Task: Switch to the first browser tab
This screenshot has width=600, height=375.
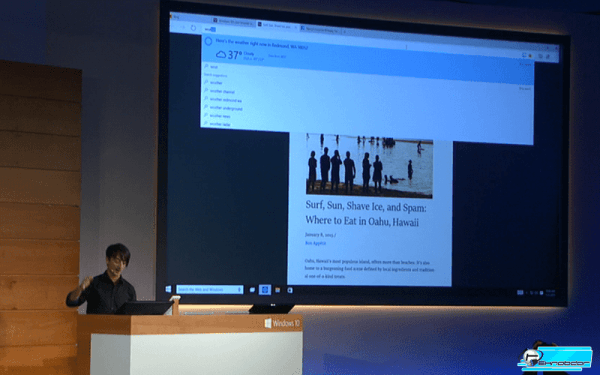Action: click(x=233, y=21)
